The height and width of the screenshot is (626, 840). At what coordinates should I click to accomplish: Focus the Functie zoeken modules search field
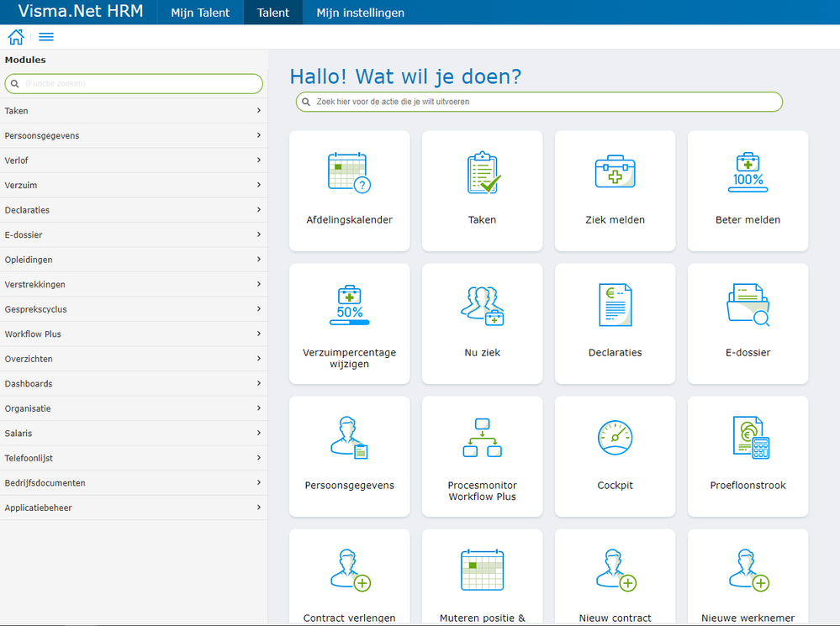[134, 83]
